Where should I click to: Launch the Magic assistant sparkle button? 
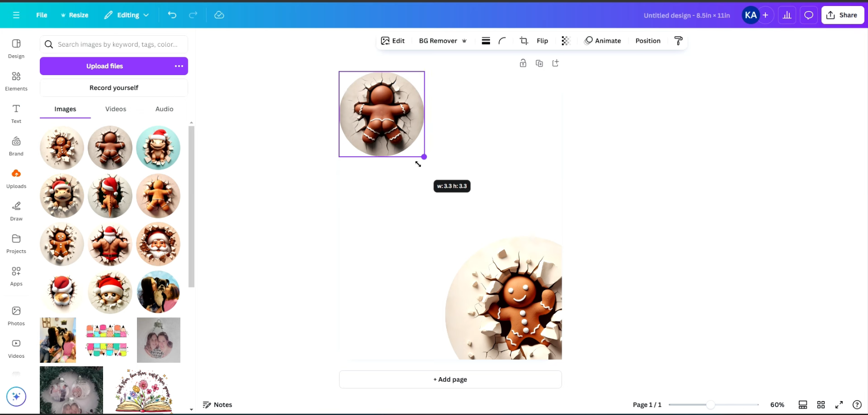coord(16,397)
